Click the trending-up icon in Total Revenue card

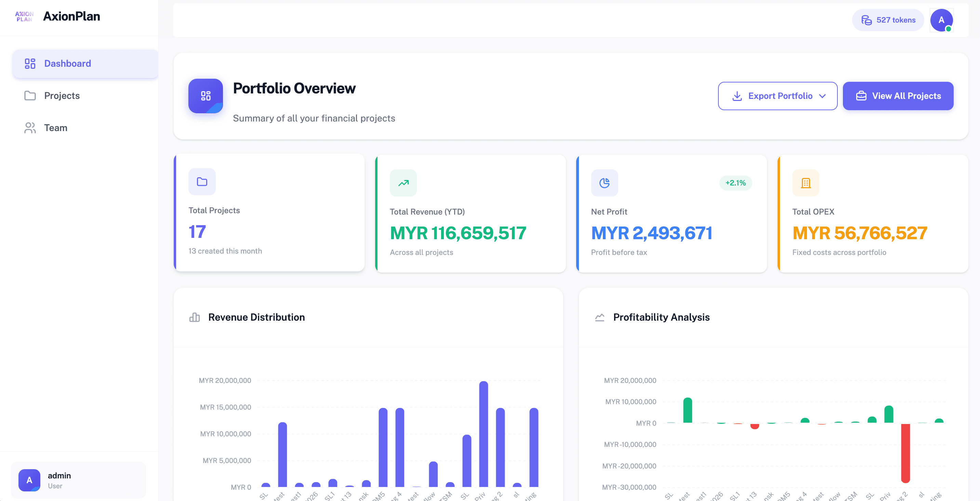point(403,183)
